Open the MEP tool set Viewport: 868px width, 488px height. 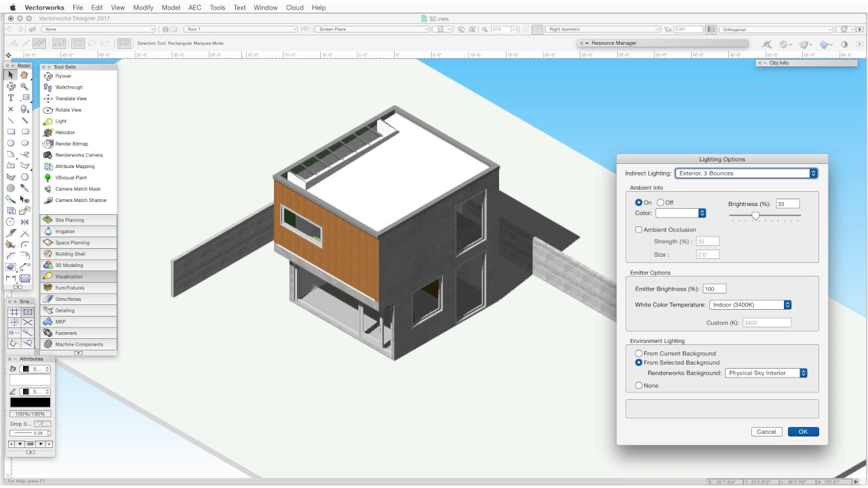(x=78, y=322)
